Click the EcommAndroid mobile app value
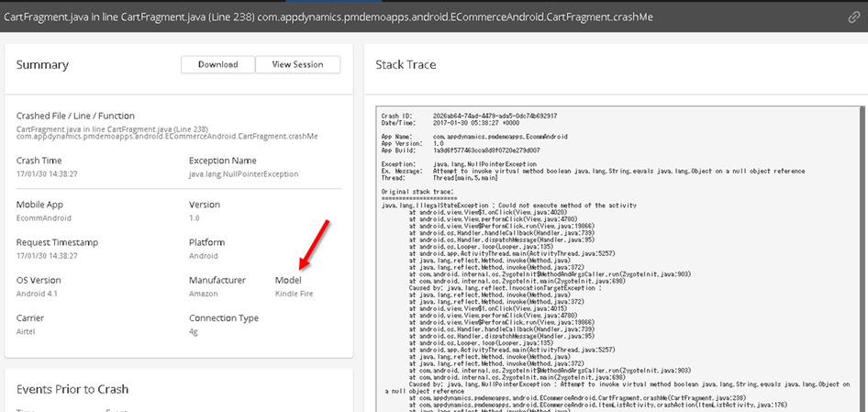868x412 pixels. click(43, 217)
